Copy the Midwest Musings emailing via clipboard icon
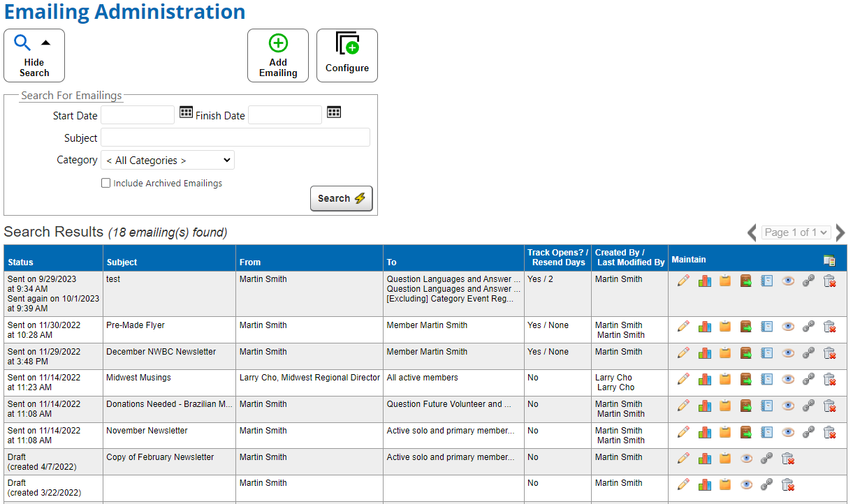 pyautogui.click(x=725, y=379)
